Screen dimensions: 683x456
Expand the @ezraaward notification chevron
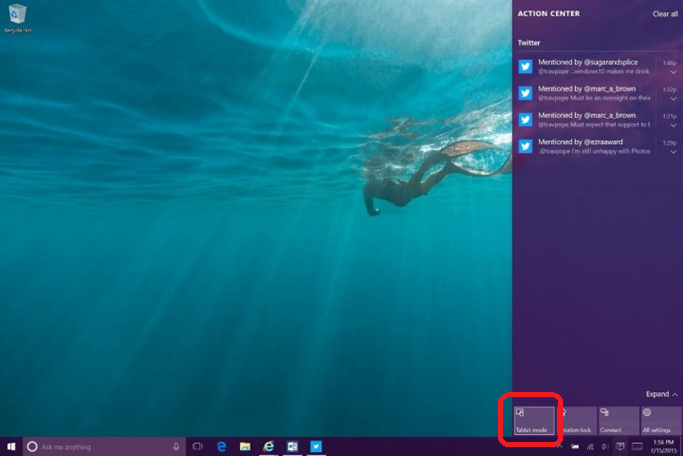point(673,152)
